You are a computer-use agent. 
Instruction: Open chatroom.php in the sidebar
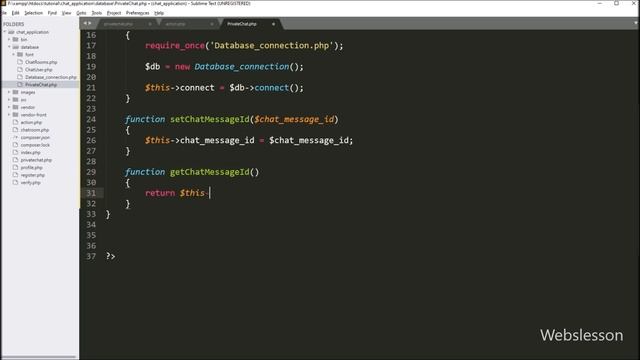coord(35,130)
